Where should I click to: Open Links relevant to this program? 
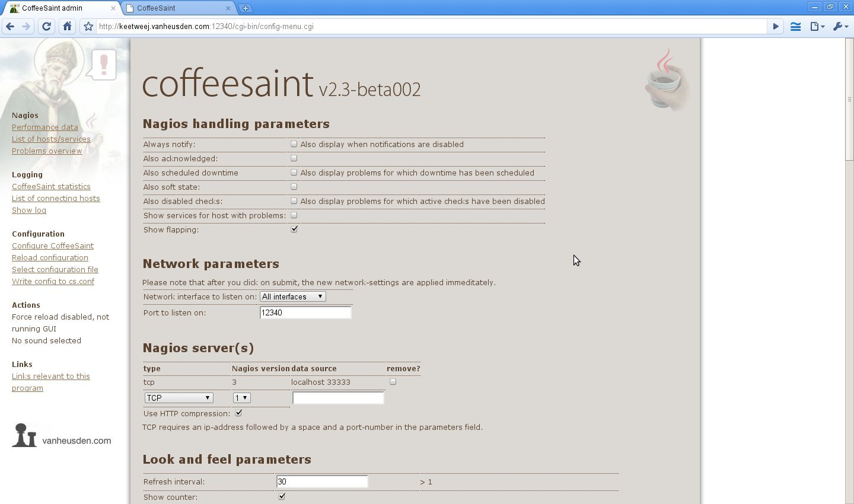pyautogui.click(x=51, y=382)
